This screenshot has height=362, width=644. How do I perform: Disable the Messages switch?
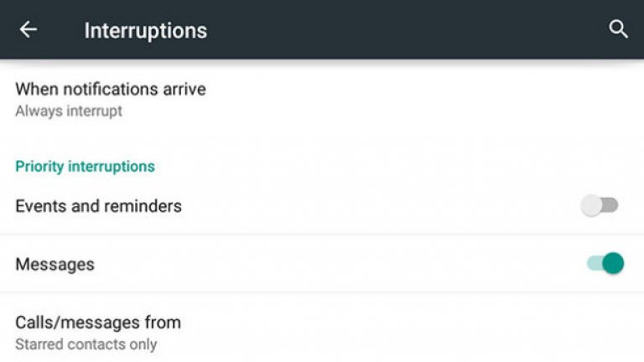coord(605,263)
